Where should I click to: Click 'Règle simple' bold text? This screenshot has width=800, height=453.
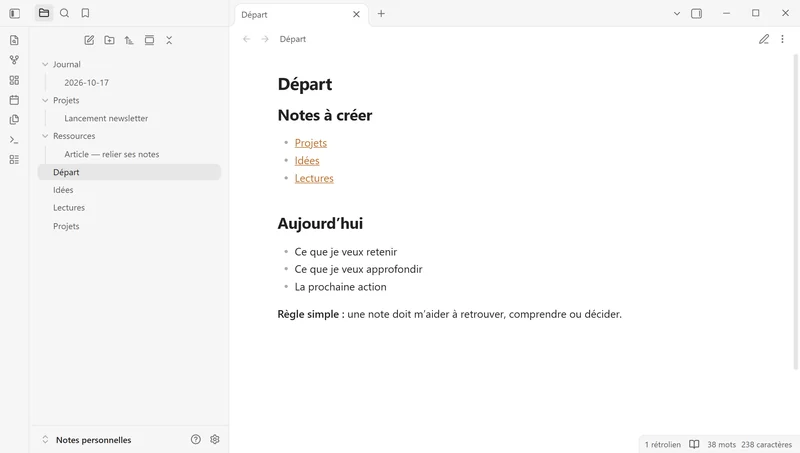tap(311, 314)
